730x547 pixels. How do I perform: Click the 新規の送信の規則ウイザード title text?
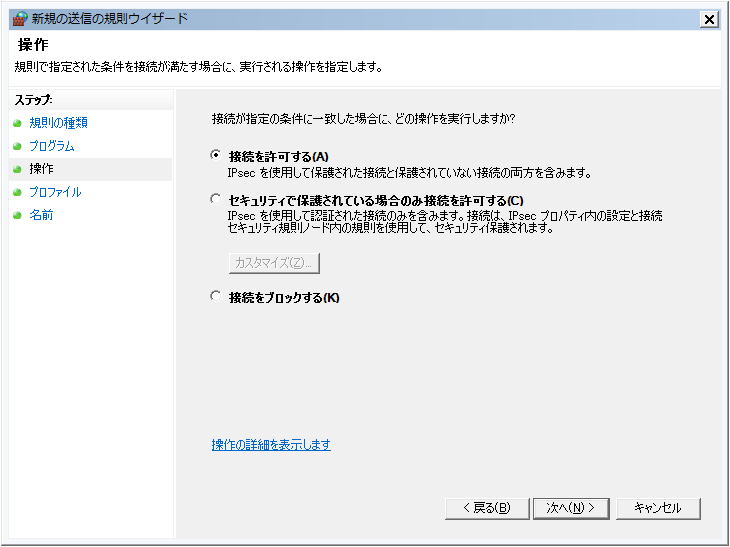tap(109, 19)
